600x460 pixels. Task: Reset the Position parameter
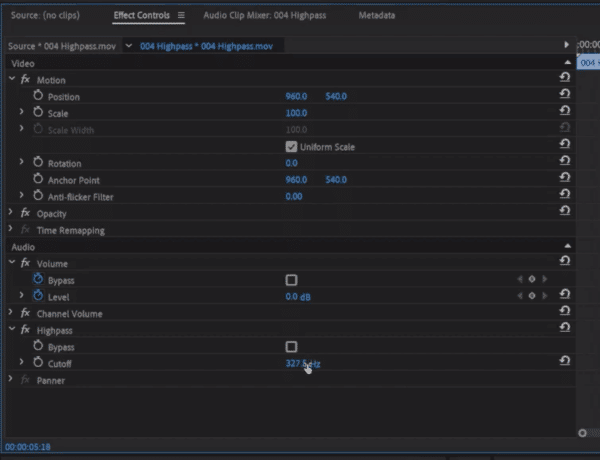(x=565, y=94)
